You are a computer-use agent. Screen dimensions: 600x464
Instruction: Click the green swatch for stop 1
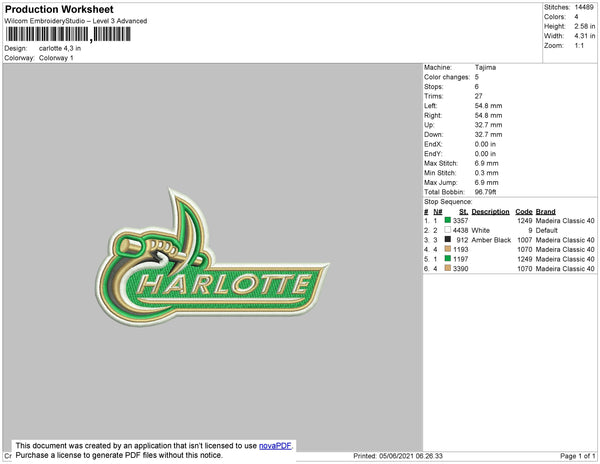pyautogui.click(x=447, y=220)
